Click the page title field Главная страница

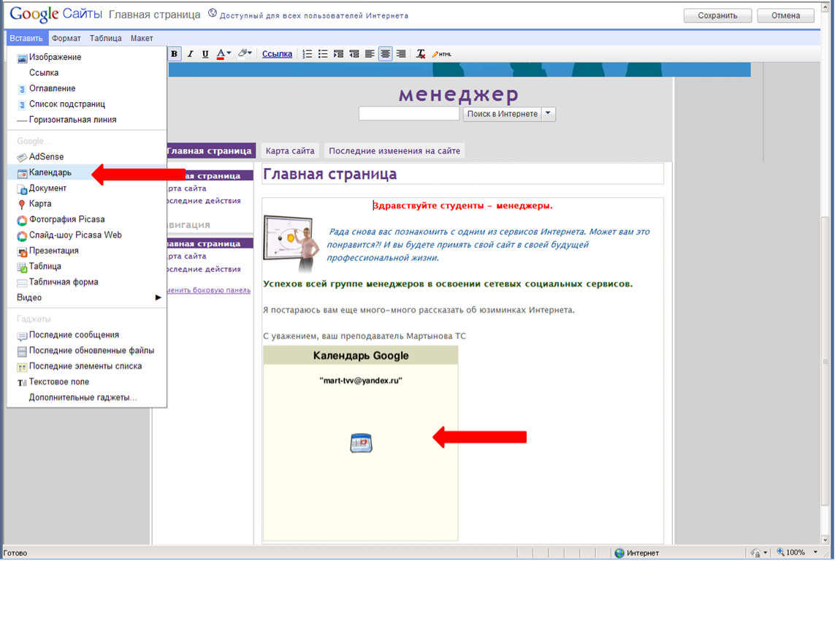click(x=462, y=174)
